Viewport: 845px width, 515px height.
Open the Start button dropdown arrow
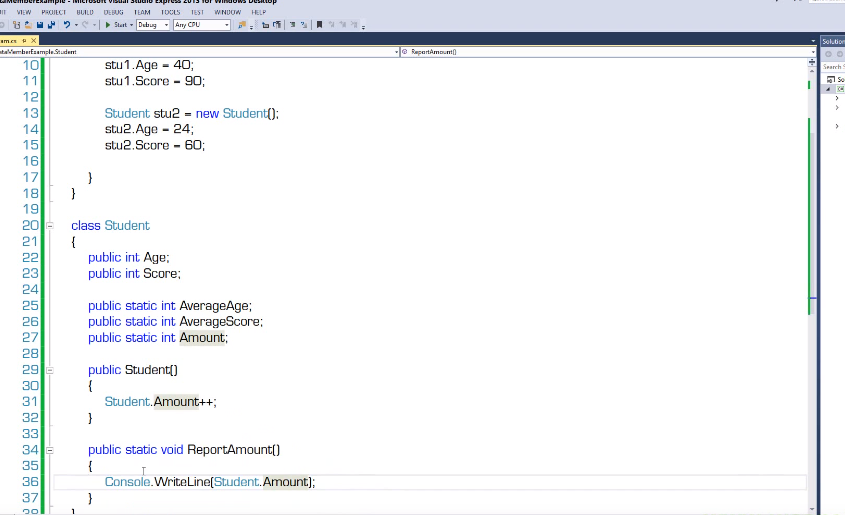pos(131,25)
